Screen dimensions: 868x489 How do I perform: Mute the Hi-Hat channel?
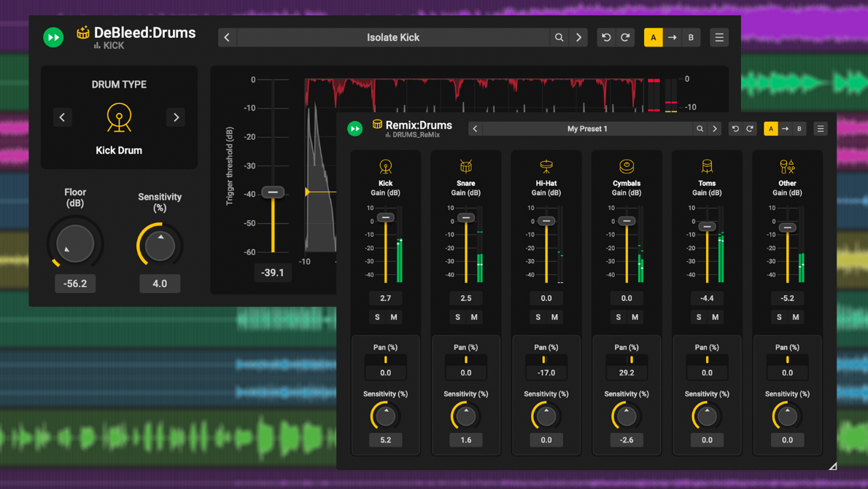click(554, 317)
